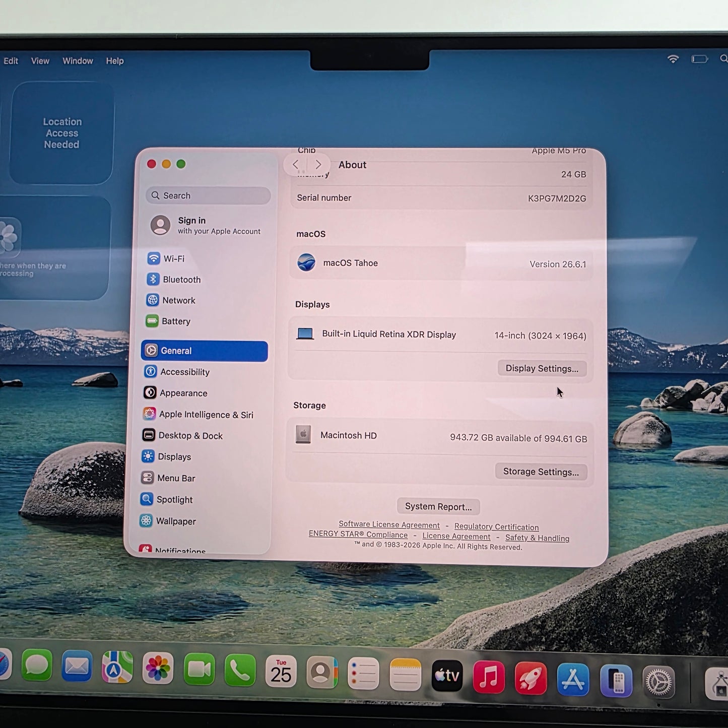
Task: Click Storage Settings button
Action: click(x=541, y=472)
